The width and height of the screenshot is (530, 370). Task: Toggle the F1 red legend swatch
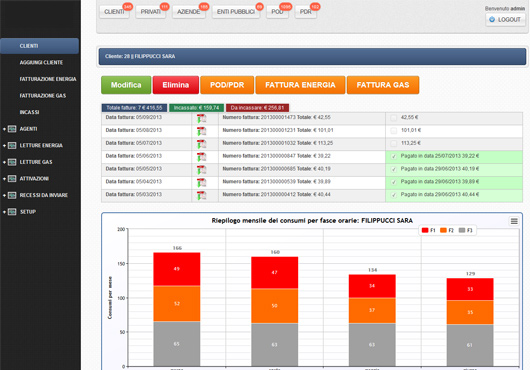point(425,230)
